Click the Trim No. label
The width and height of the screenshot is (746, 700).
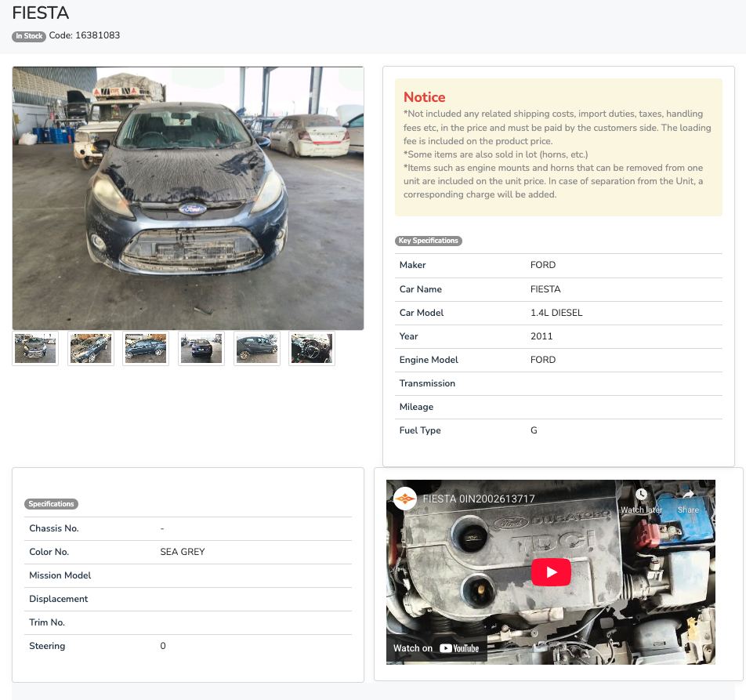[x=47, y=622]
